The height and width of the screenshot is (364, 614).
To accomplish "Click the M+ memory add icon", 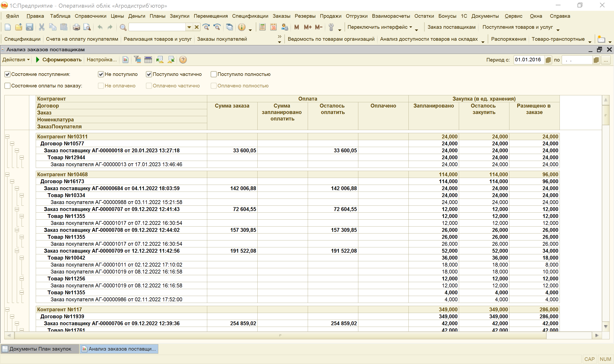I will click(x=307, y=27).
